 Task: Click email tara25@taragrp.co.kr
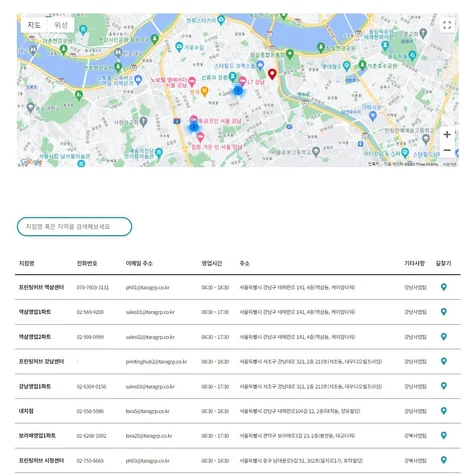click(149, 436)
